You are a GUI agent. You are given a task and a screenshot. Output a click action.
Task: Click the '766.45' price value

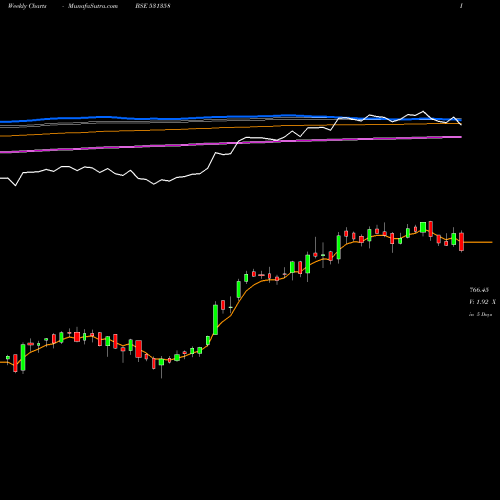coord(479,290)
